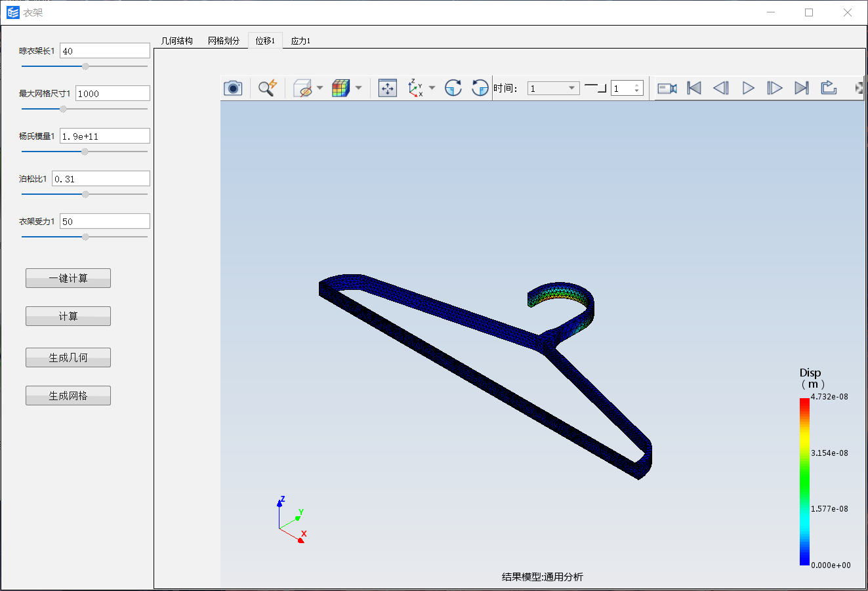Maximize the 衣架 window
The height and width of the screenshot is (591, 868).
click(x=809, y=12)
